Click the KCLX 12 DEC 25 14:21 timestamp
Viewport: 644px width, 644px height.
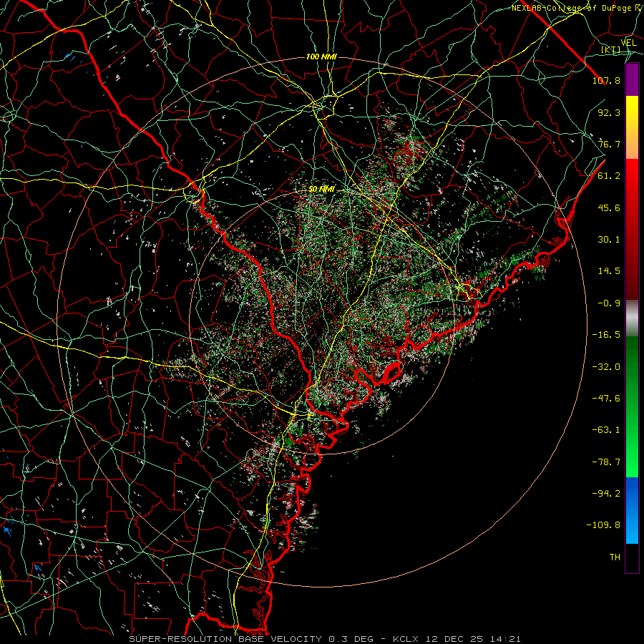(457, 639)
